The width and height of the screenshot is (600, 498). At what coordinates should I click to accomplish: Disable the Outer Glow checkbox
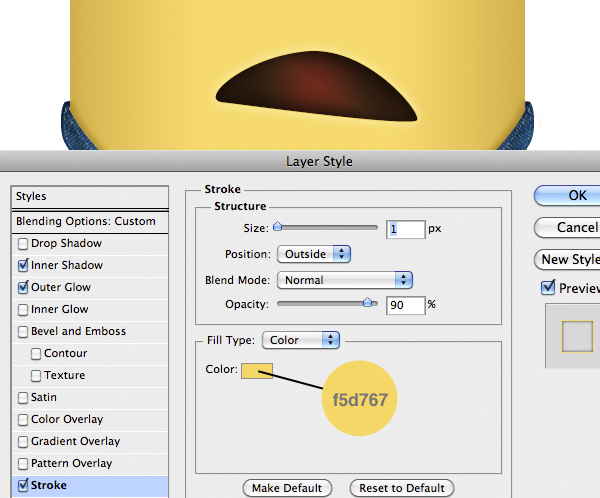click(x=22, y=288)
